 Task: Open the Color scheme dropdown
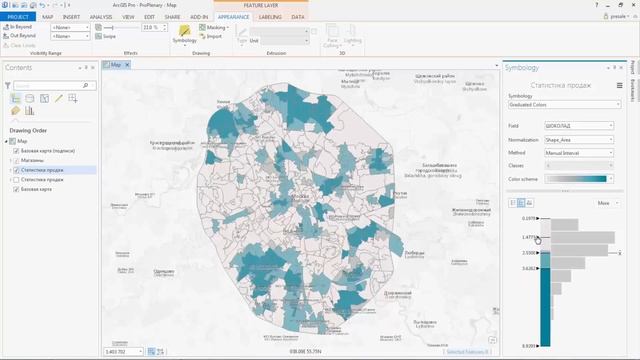pyautogui.click(x=579, y=179)
